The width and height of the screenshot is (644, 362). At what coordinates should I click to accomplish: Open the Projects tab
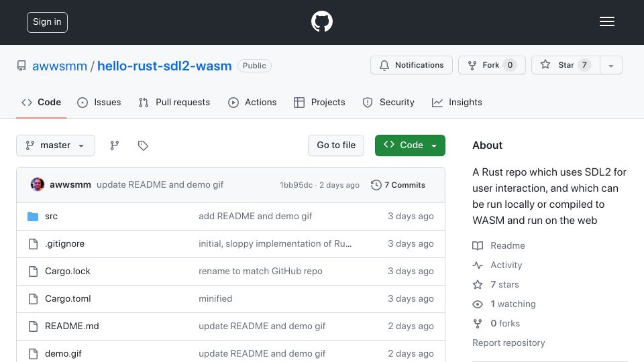click(319, 102)
